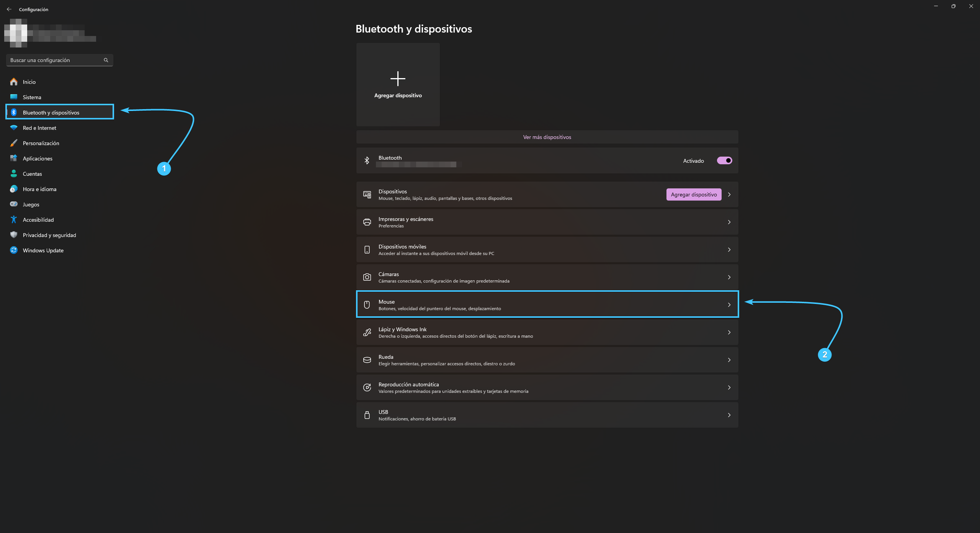Open Dispositivos móviles chevron
The width and height of the screenshot is (980, 533).
pos(729,250)
